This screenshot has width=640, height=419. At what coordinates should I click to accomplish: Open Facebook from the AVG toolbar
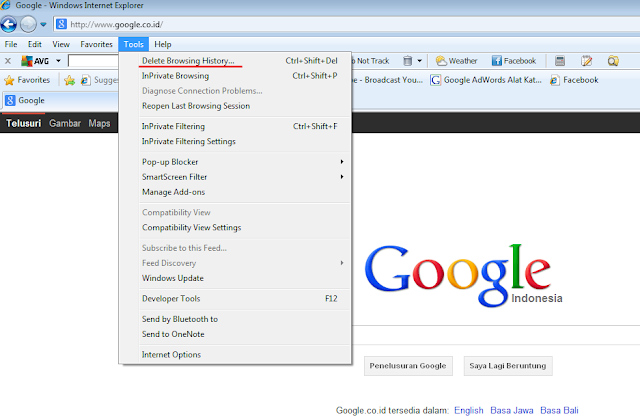514,61
